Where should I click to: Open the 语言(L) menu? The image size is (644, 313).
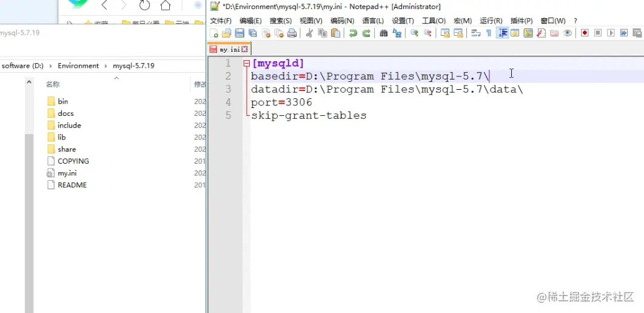(373, 21)
